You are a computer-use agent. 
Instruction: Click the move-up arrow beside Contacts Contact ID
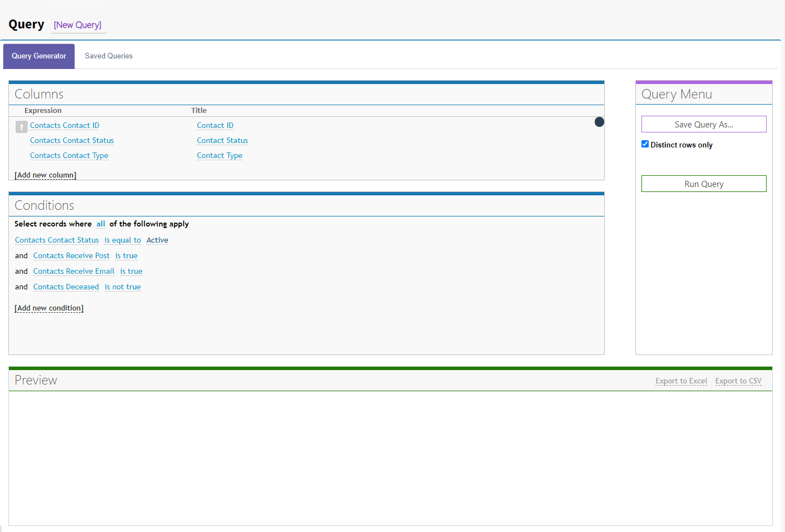[21, 127]
